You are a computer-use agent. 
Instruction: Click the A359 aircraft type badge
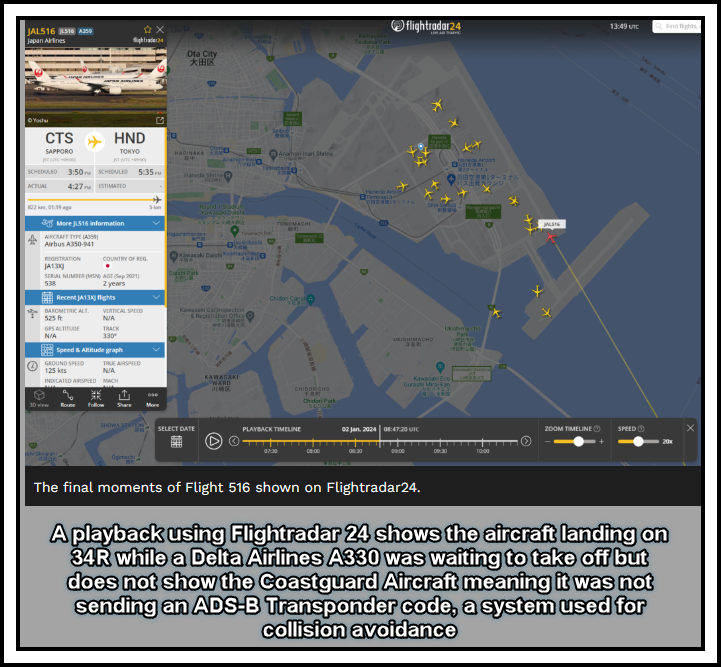[86, 31]
